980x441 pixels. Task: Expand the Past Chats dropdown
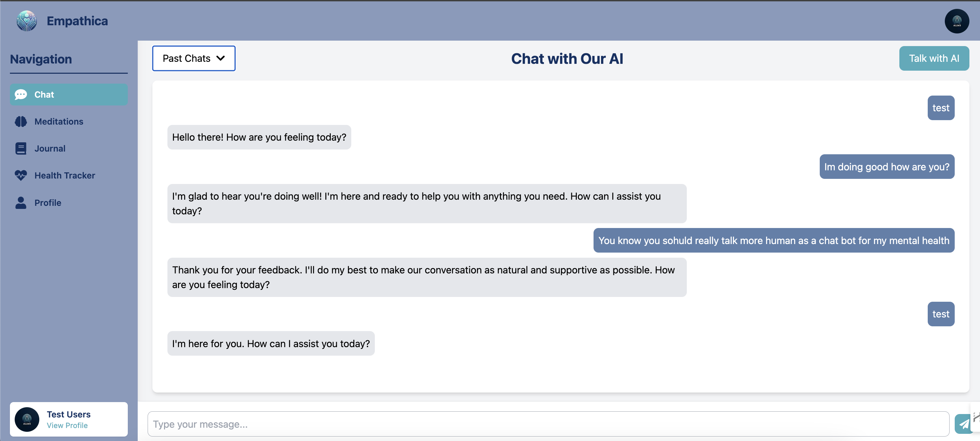point(194,58)
